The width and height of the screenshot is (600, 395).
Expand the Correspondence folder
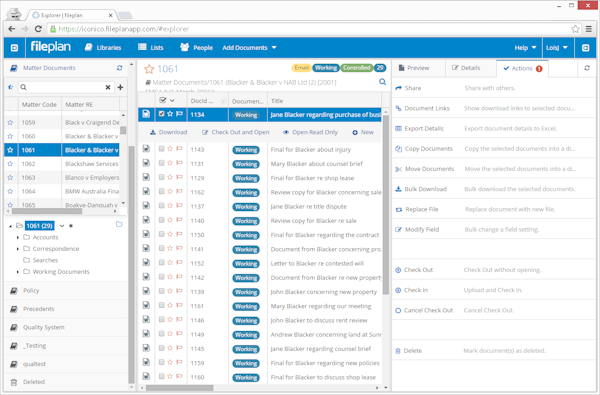point(18,249)
